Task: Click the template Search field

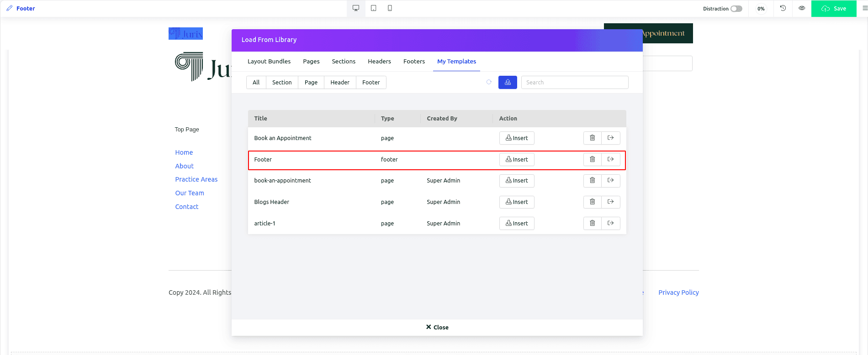Action: [x=575, y=83]
